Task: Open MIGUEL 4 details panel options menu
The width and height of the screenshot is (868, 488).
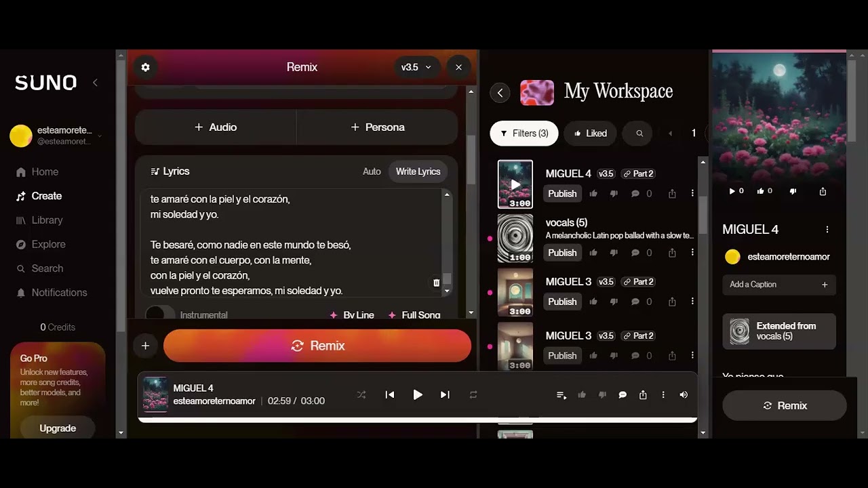Action: pos(827,230)
